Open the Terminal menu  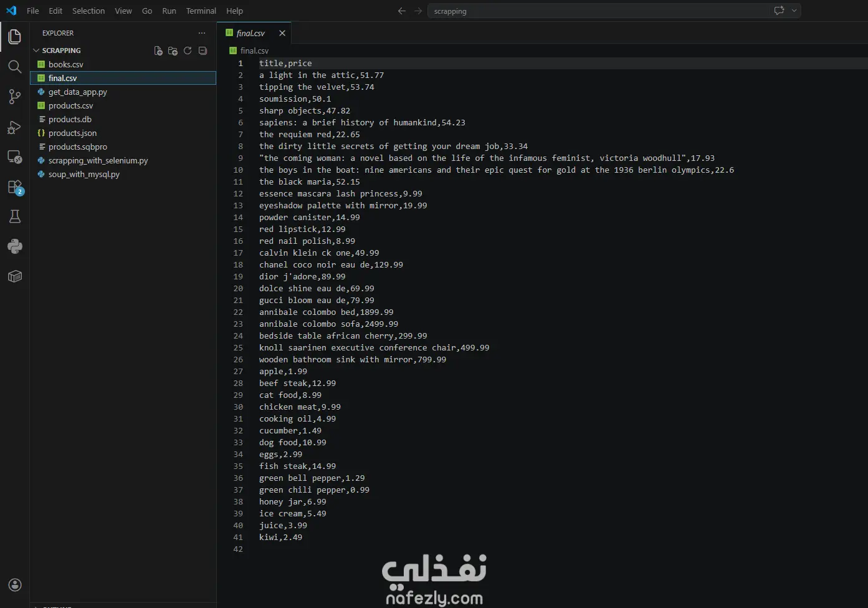coord(201,11)
